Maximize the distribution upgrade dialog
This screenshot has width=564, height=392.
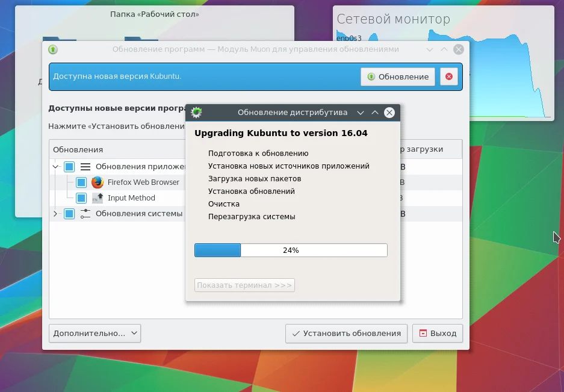coord(375,113)
